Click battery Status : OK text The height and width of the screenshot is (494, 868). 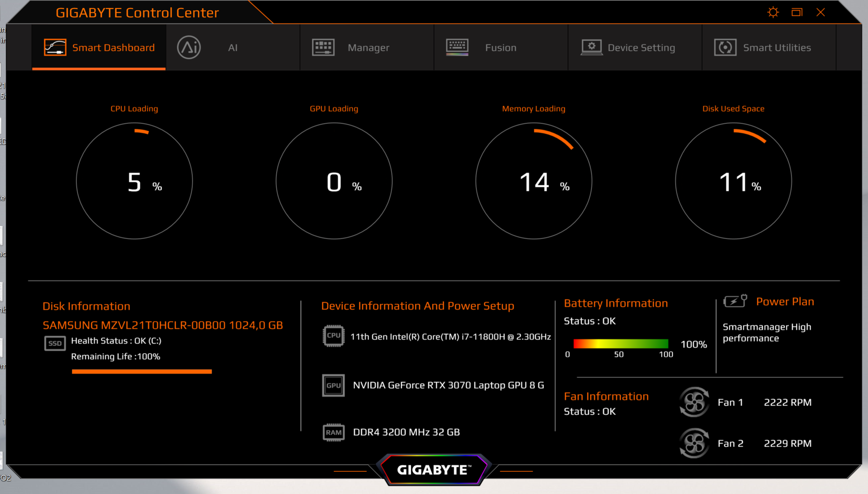590,321
